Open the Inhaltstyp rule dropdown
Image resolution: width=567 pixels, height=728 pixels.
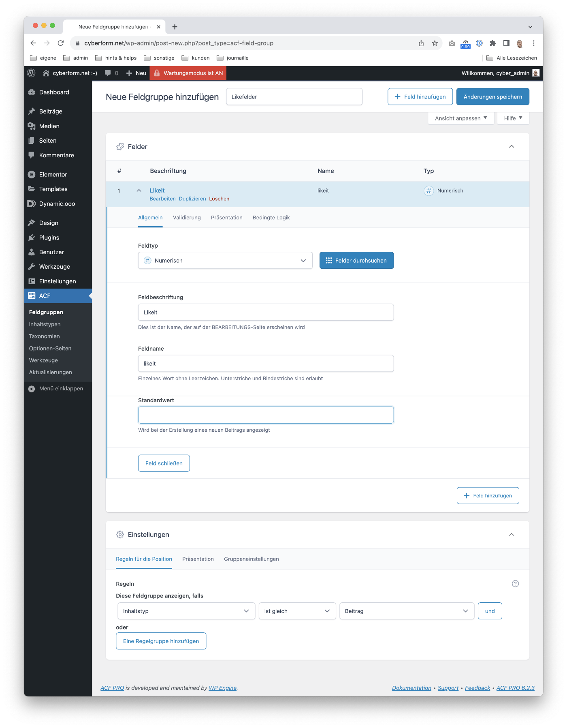coord(186,611)
